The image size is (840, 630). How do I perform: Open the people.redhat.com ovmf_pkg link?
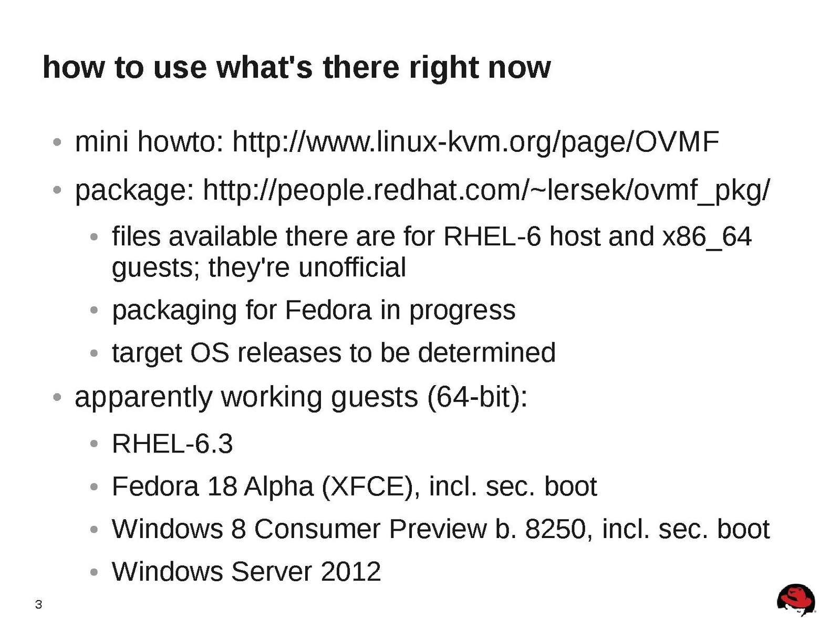click(486, 190)
